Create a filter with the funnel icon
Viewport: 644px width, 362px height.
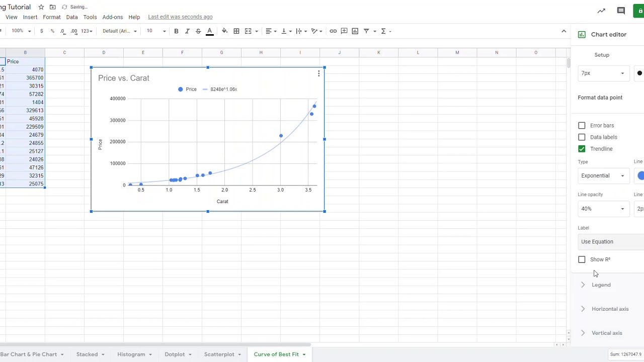tap(366, 31)
